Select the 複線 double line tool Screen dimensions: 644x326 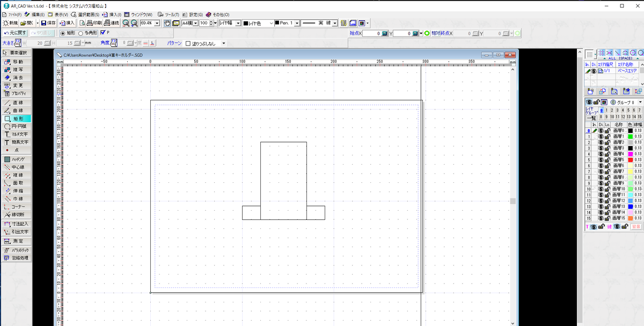16,175
